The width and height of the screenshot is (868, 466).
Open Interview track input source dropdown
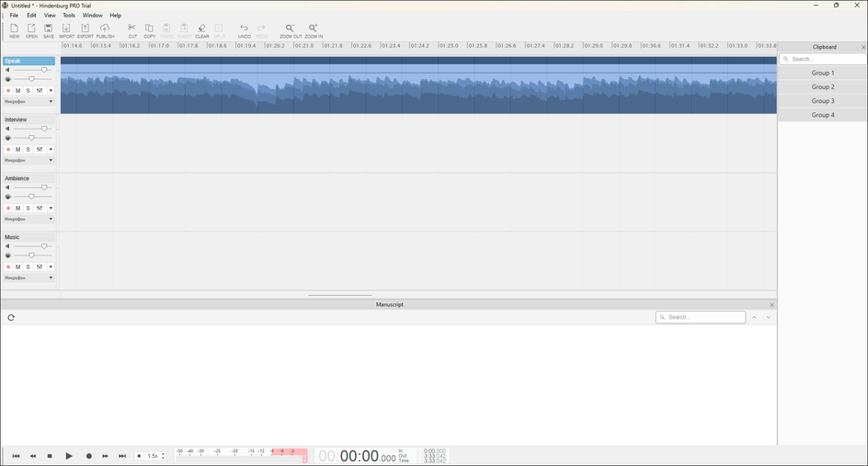coord(29,161)
